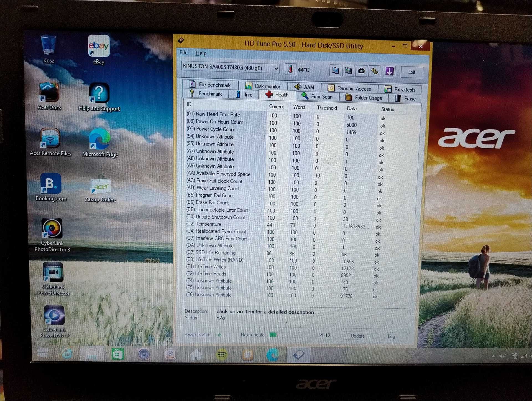This screenshot has height=401, width=532.
Task: Click the Data column header
Action: (352, 108)
